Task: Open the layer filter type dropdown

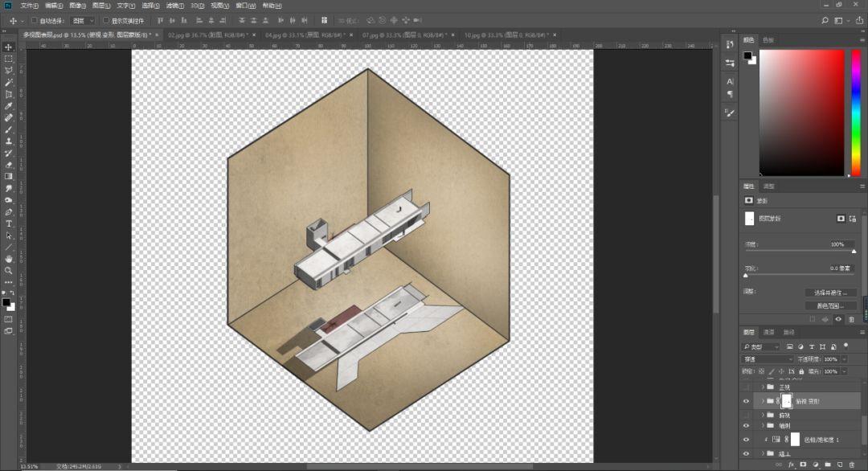Action: point(760,347)
